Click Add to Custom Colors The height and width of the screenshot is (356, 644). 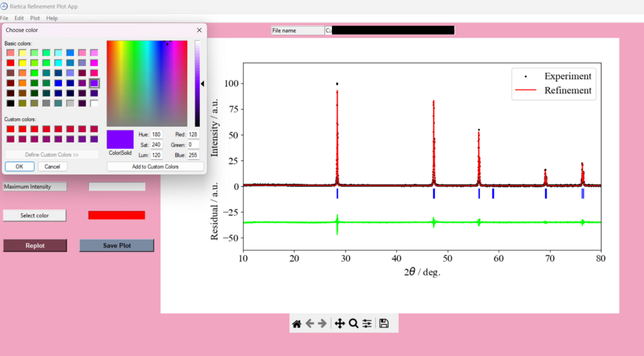pos(155,167)
